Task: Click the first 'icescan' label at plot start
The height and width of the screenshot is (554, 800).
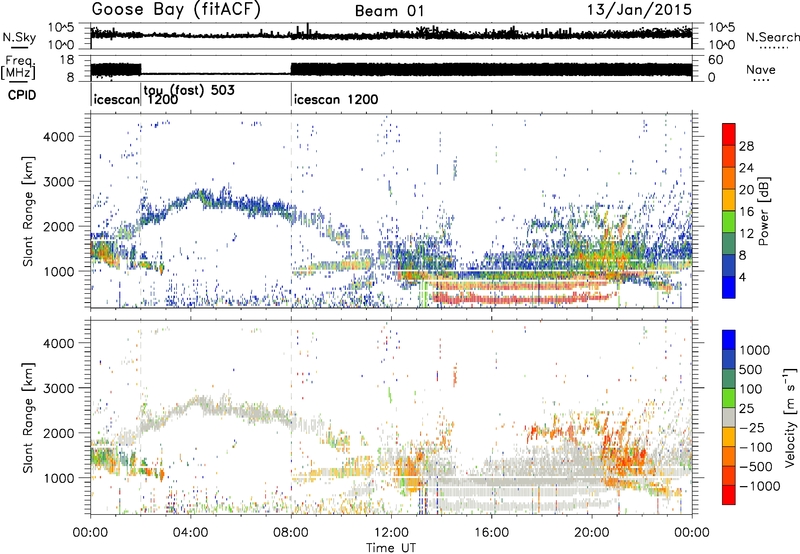Action: (116, 99)
